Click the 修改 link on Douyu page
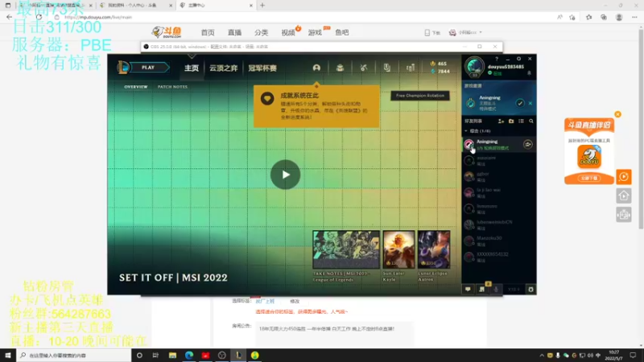 click(x=295, y=301)
